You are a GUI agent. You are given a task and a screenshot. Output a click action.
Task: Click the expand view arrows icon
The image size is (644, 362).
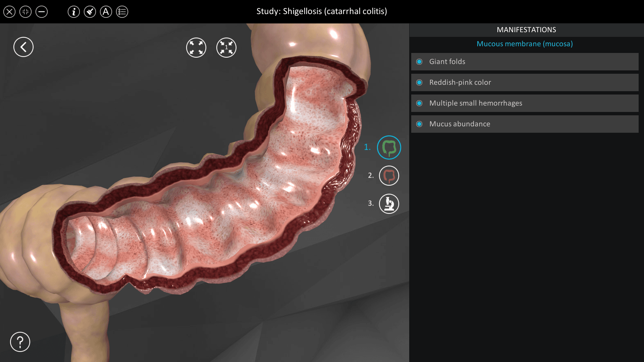(196, 48)
